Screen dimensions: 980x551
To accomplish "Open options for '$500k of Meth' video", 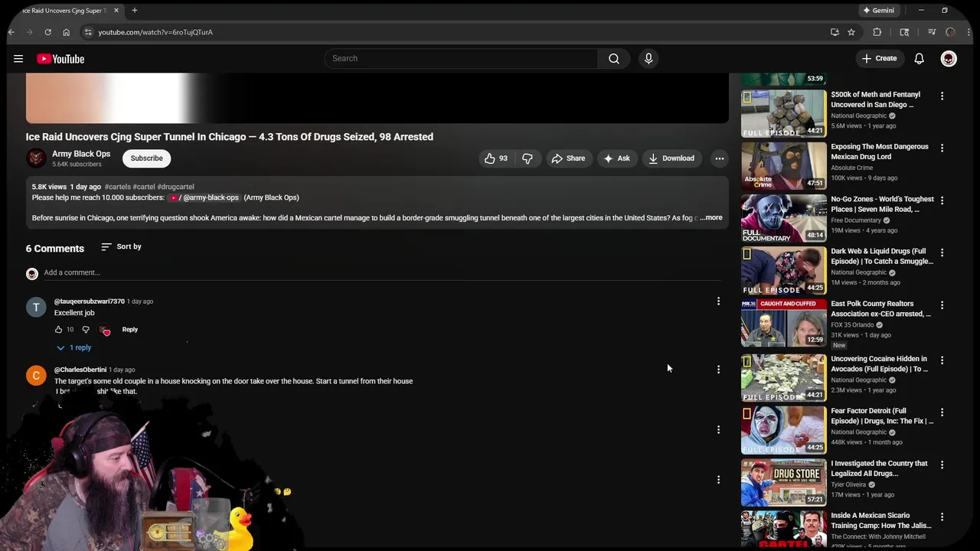I will click(942, 96).
